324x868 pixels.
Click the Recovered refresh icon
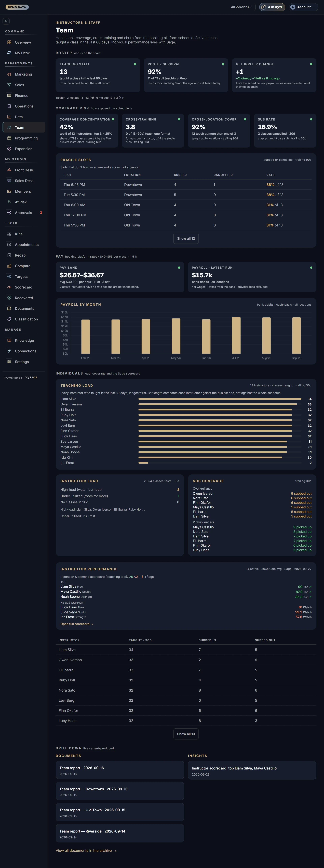click(9, 298)
